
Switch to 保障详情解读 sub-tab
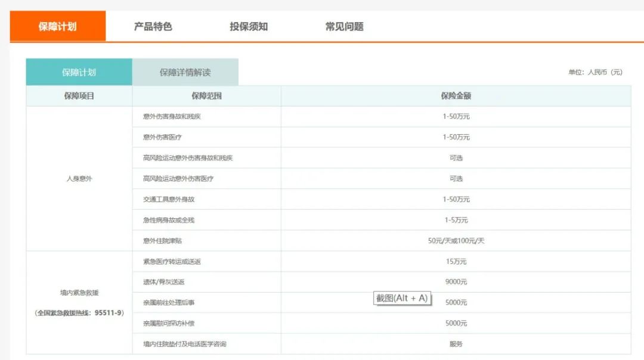[x=185, y=72]
